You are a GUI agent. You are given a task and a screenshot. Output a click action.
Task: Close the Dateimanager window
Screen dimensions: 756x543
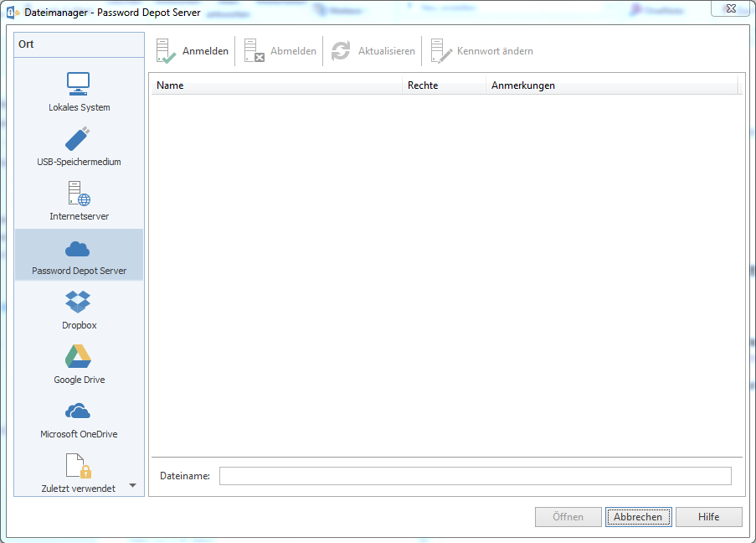[731, 8]
